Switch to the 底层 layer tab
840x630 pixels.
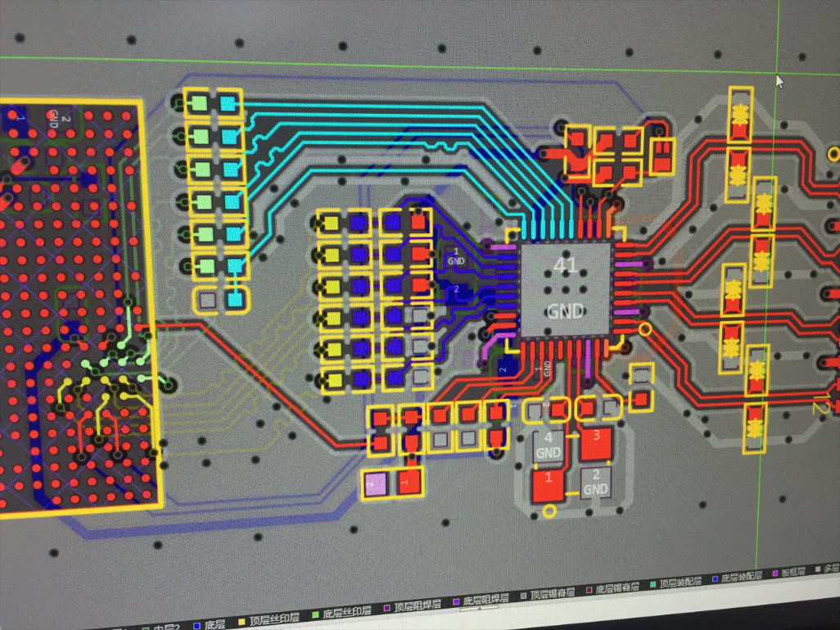(x=210, y=623)
